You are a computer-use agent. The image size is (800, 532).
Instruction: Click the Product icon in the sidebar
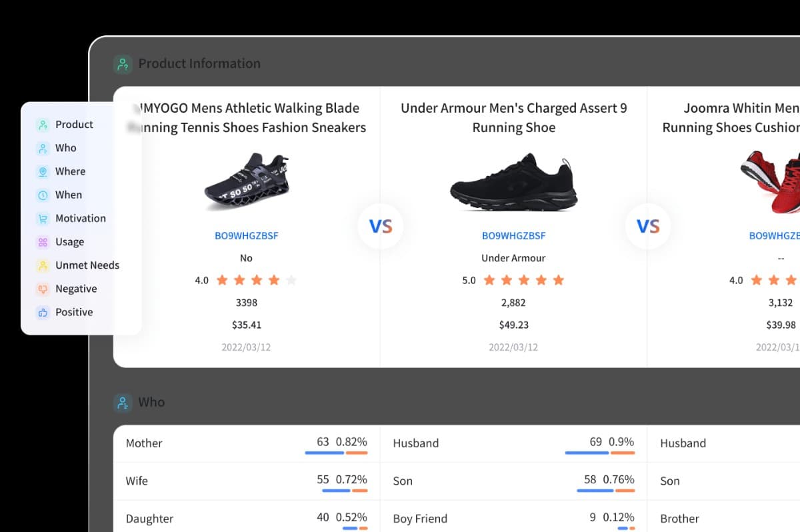point(43,125)
